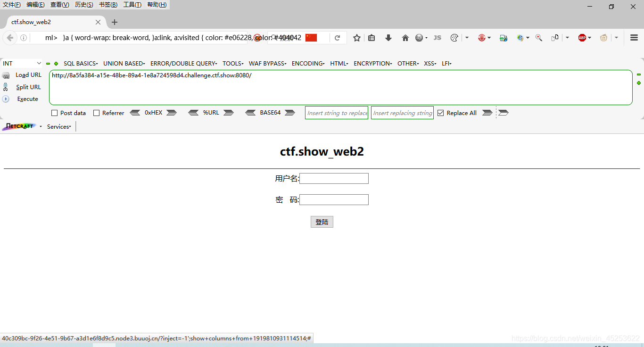Uncheck the Replace All checkbox
Viewport: 644px width, 347px height.
click(440, 113)
